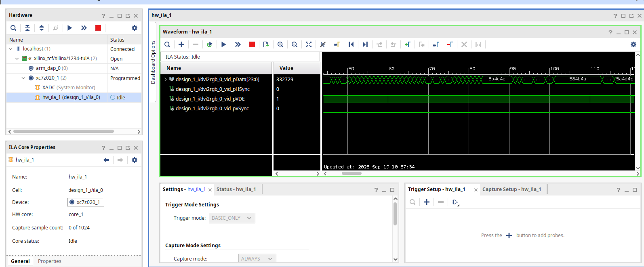Export ILA data from Waveform toolbar
Screen dimensions: 644x267
click(266, 44)
